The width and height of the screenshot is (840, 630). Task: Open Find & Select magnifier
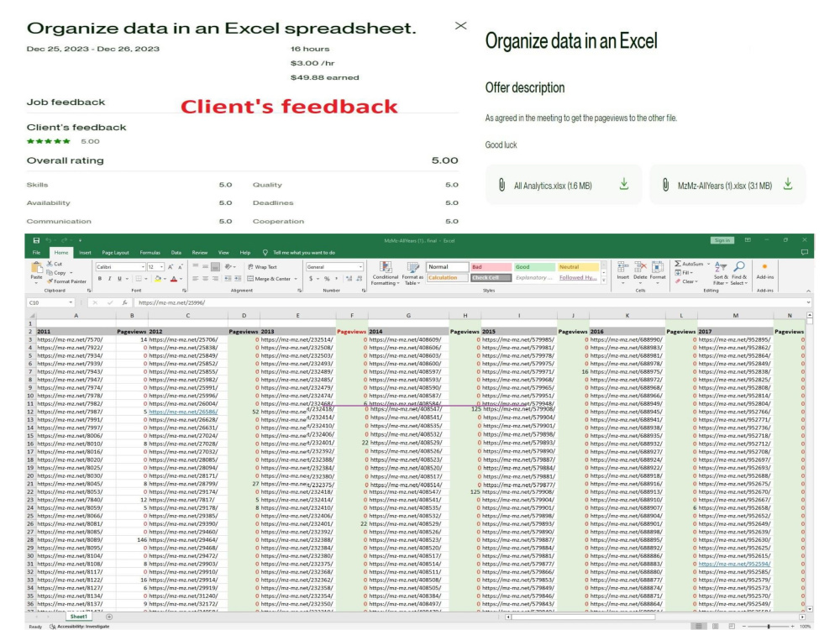[x=738, y=273]
